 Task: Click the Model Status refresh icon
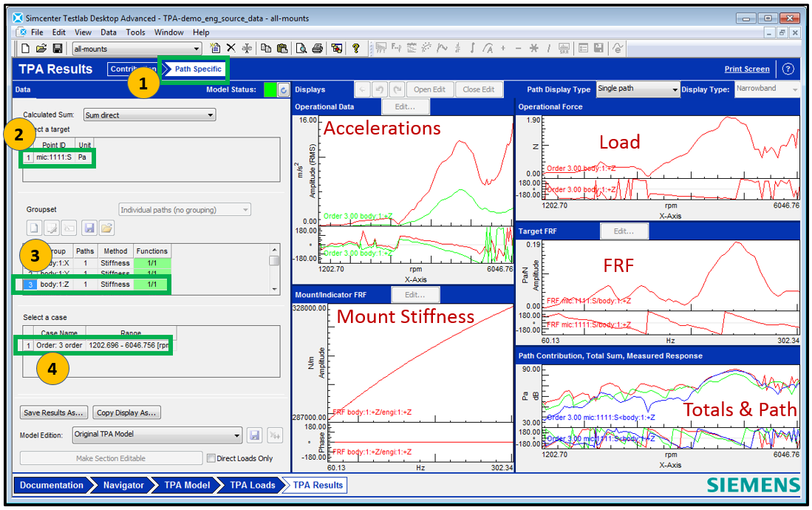click(283, 89)
